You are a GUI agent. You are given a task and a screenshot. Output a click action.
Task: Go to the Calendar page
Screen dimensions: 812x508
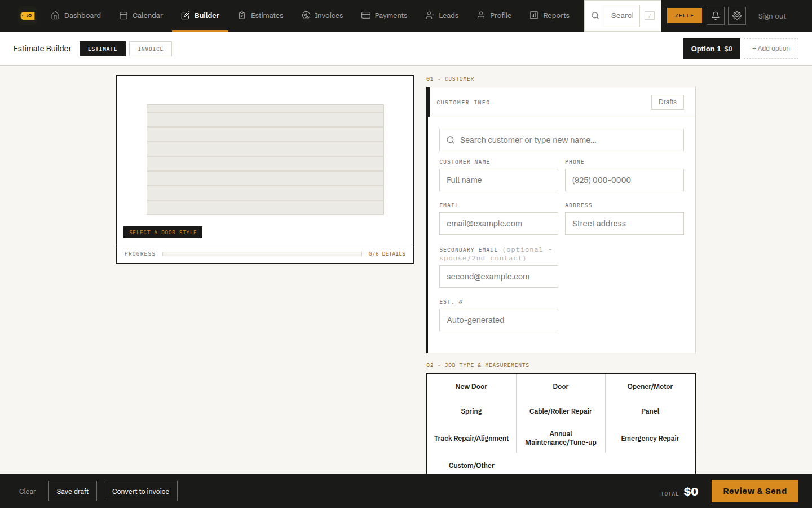141,15
